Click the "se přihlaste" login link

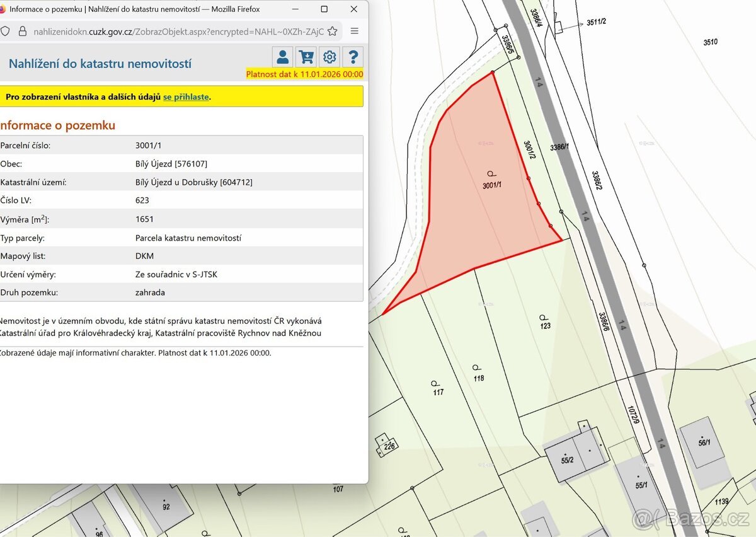186,97
